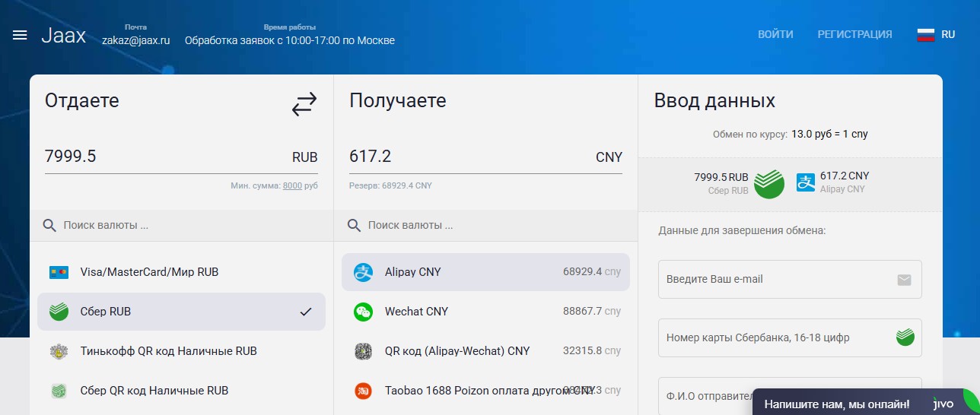Open the Jivo online chat widget
Screen dimensions: 980x415
[866, 404]
